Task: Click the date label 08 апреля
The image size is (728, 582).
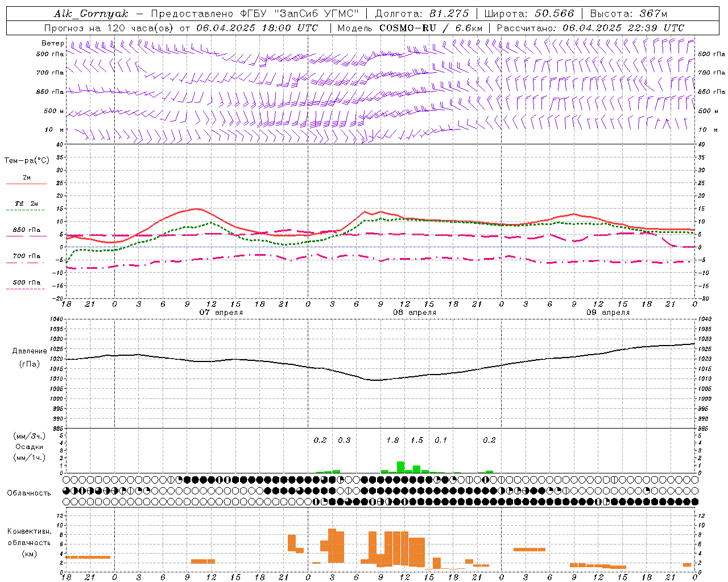Action: pyautogui.click(x=415, y=312)
